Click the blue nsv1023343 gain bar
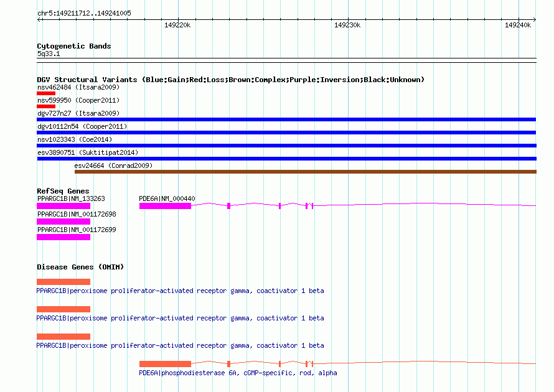The height and width of the screenshot is (392, 554). click(286, 146)
